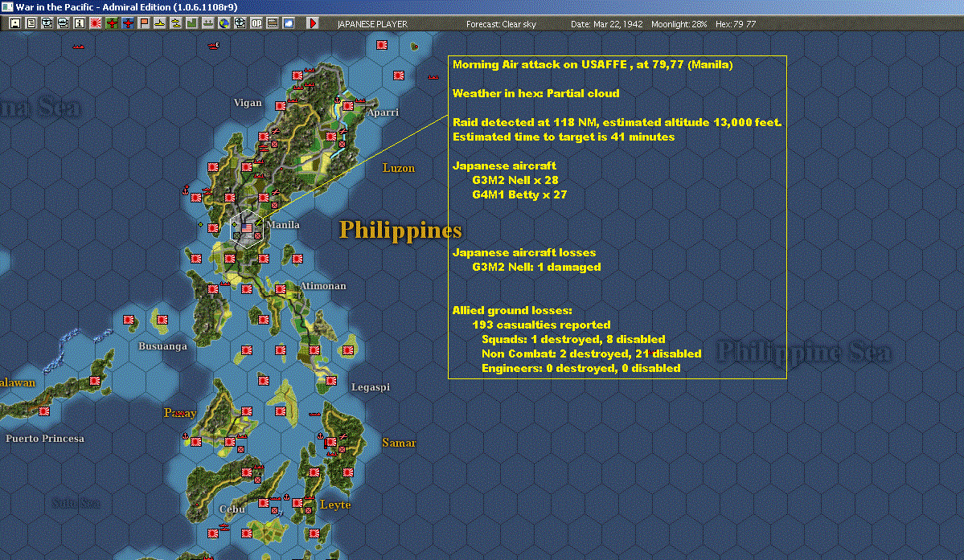Click the Samar island label
The image size is (964, 560).
(x=399, y=443)
